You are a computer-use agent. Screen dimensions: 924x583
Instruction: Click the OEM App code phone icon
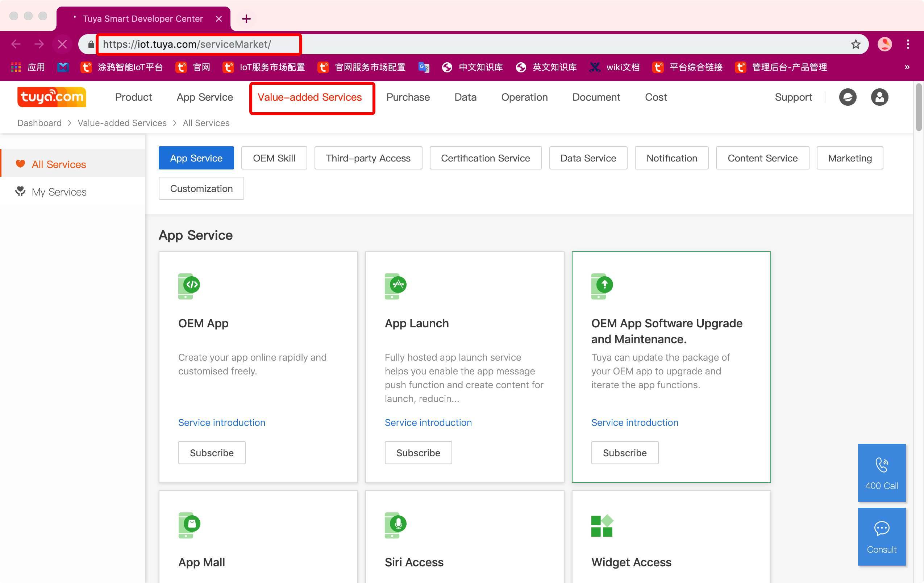click(189, 286)
